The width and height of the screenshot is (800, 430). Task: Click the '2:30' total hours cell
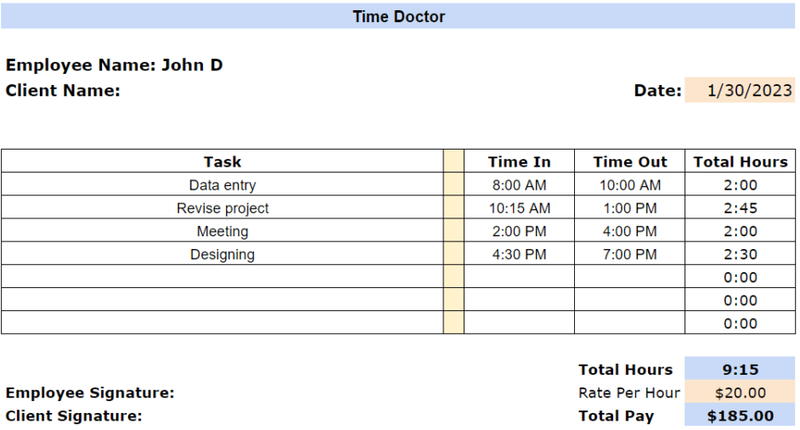click(x=740, y=254)
